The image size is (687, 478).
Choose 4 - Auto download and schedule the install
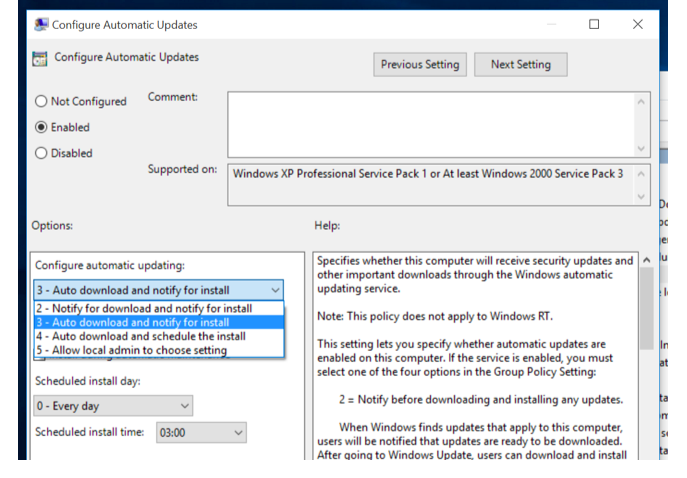(x=159, y=336)
